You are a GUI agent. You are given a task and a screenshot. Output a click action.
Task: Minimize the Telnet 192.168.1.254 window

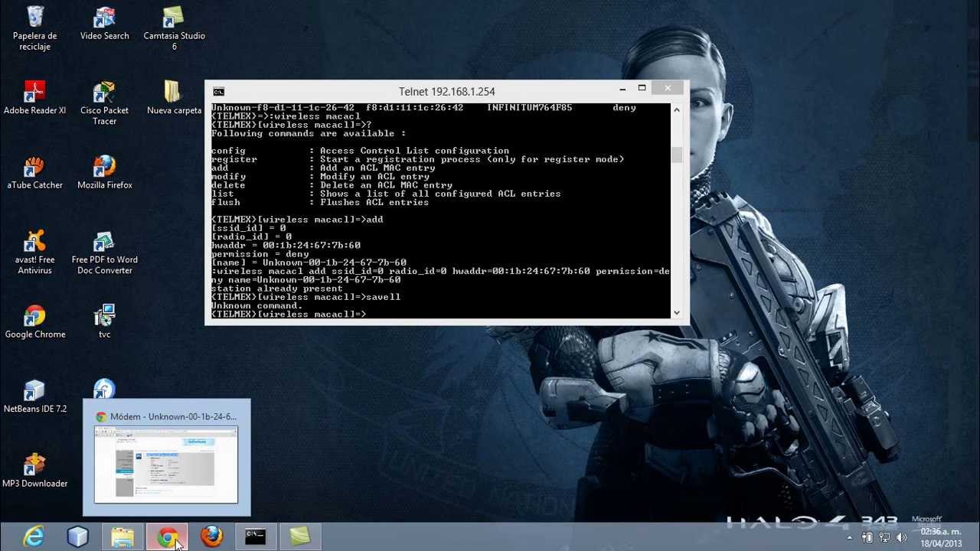(x=622, y=90)
